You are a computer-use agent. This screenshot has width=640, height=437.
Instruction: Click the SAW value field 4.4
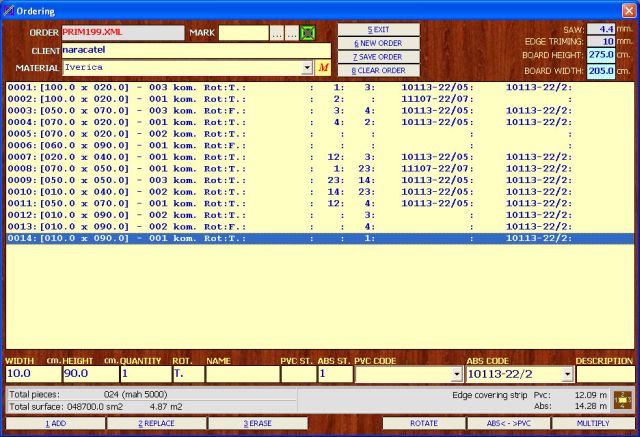pyautogui.click(x=601, y=29)
